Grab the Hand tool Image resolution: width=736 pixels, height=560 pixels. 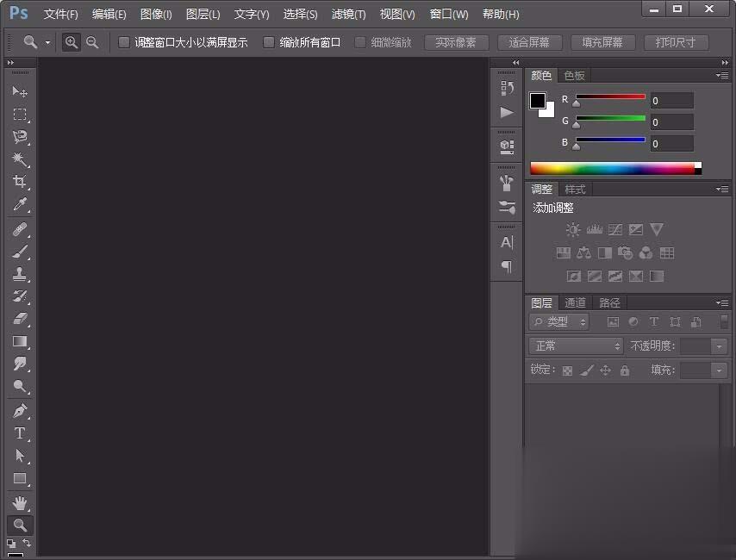(20, 503)
